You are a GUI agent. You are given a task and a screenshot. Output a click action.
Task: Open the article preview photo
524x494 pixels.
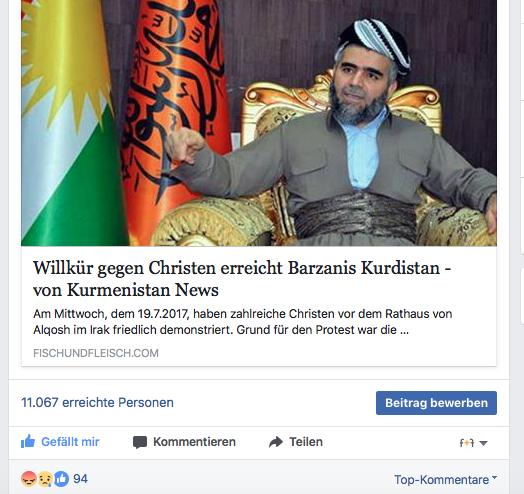pyautogui.click(x=259, y=123)
